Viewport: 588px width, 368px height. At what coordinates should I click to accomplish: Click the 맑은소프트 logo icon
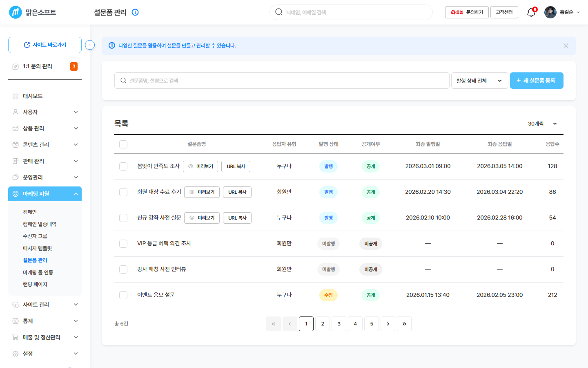pos(16,12)
